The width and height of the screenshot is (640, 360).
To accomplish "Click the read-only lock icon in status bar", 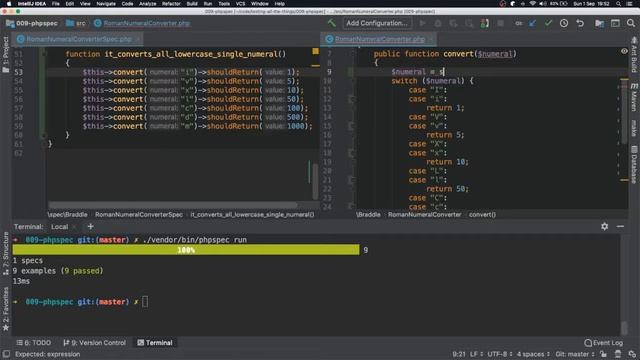I will (x=603, y=354).
